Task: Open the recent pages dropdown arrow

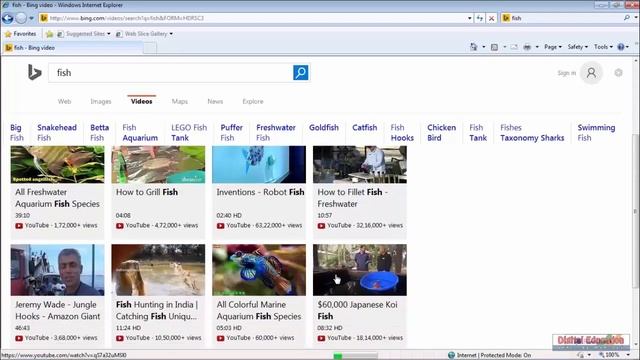Action: coord(31,18)
